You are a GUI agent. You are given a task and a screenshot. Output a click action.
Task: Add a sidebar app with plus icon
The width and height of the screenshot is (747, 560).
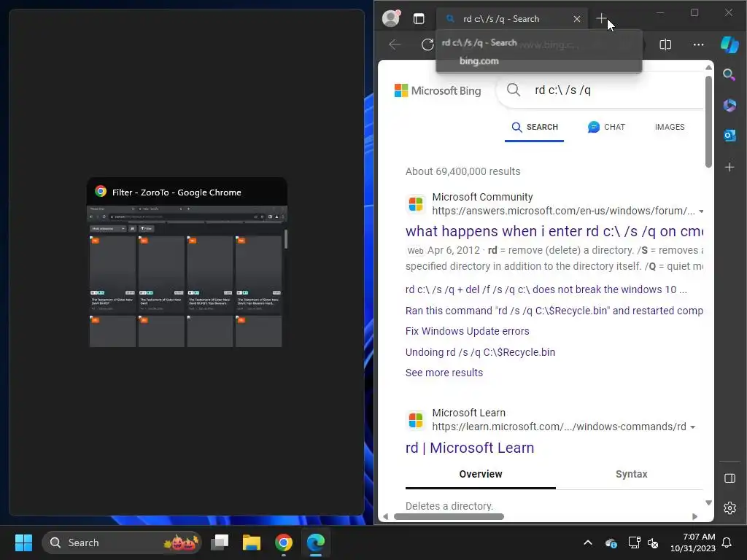coord(729,167)
